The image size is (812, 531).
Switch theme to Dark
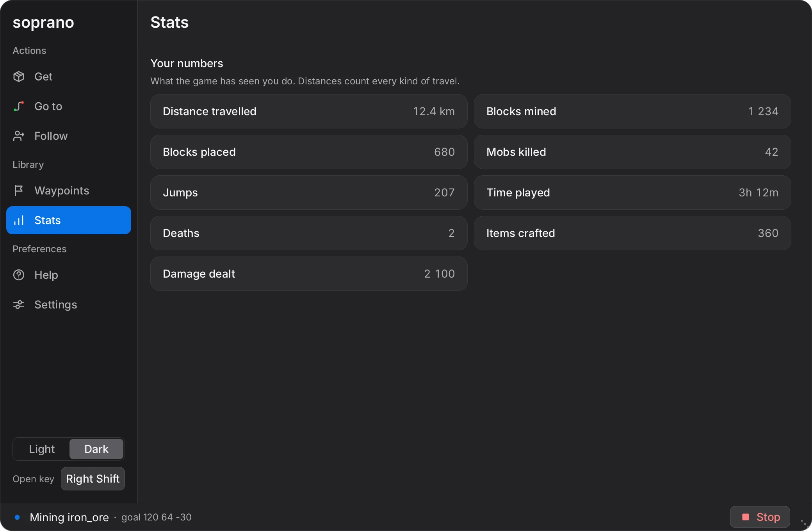coord(96,449)
